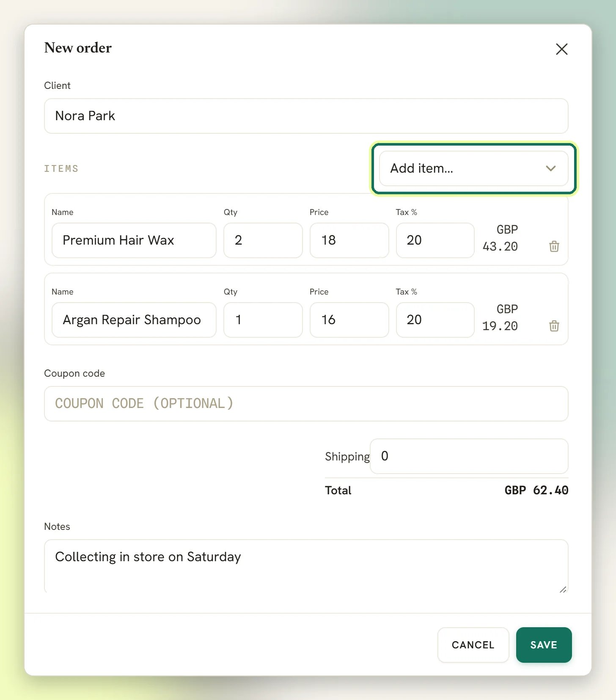Edit quantity field for Premium Hair Wax
The image size is (616, 700).
pos(263,240)
